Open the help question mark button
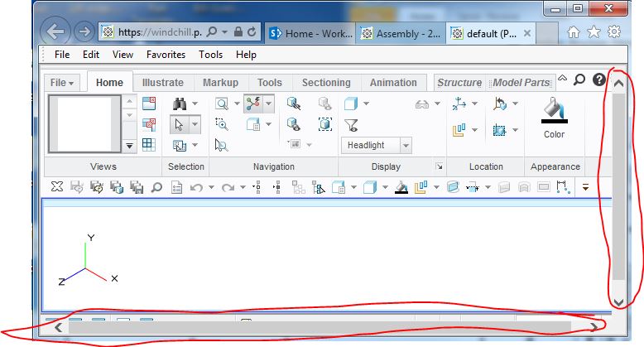 coord(598,80)
